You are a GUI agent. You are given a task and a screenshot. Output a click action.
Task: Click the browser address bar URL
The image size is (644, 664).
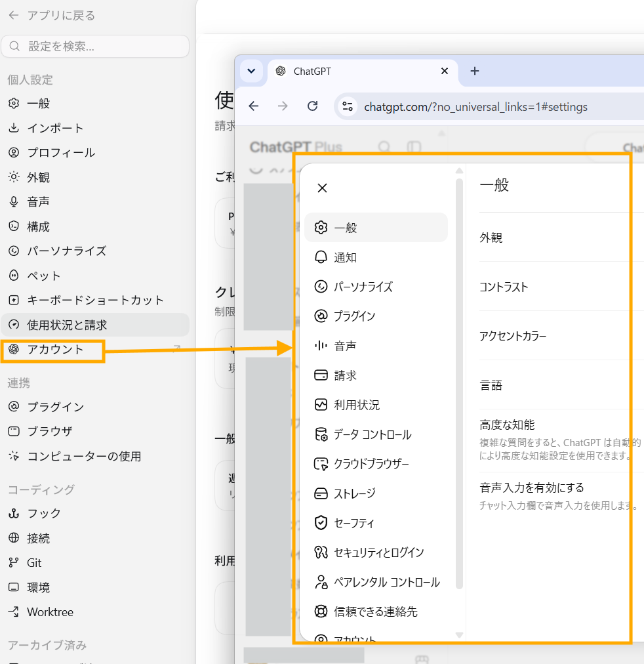click(475, 107)
